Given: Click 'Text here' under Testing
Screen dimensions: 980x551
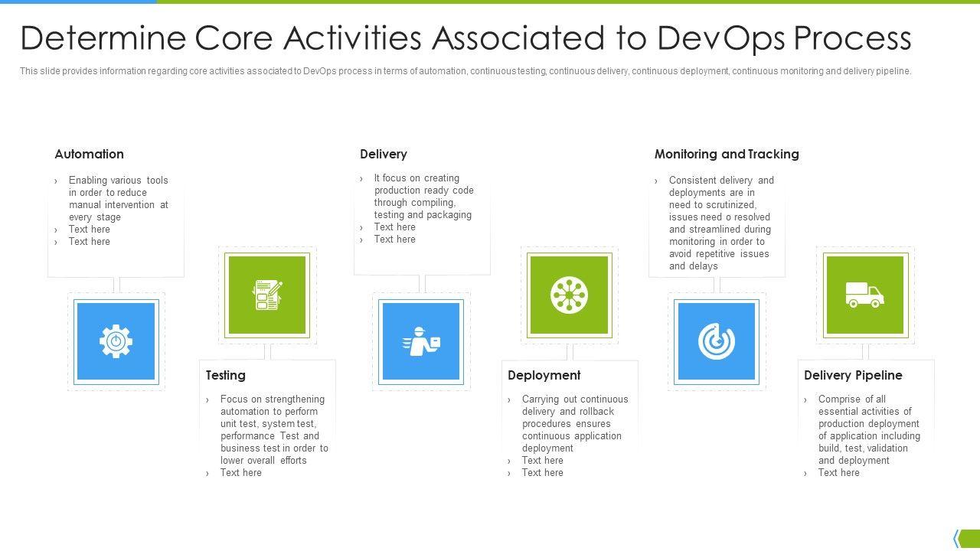Looking at the screenshot, I should click(x=241, y=473).
